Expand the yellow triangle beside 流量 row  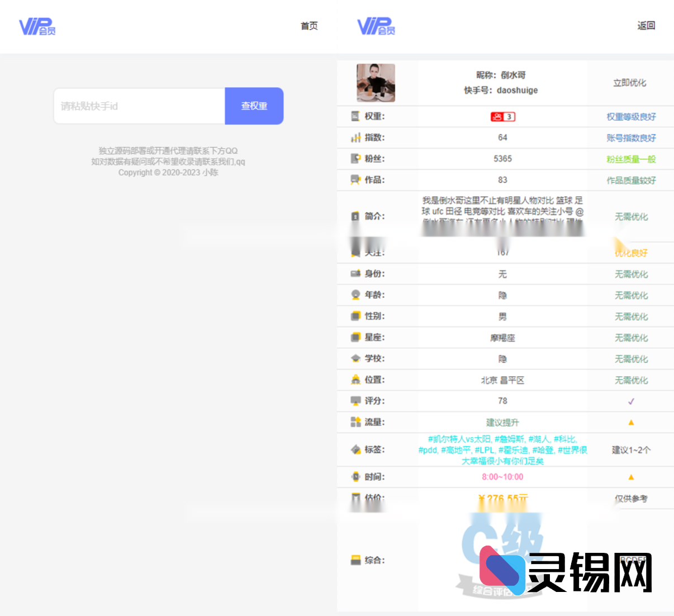[631, 422]
